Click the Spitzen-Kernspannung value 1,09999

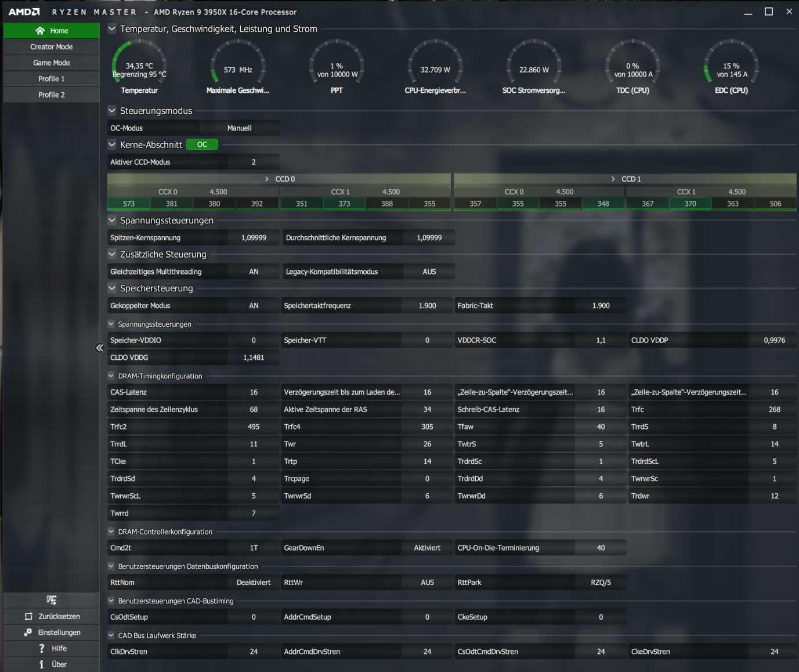(x=254, y=238)
